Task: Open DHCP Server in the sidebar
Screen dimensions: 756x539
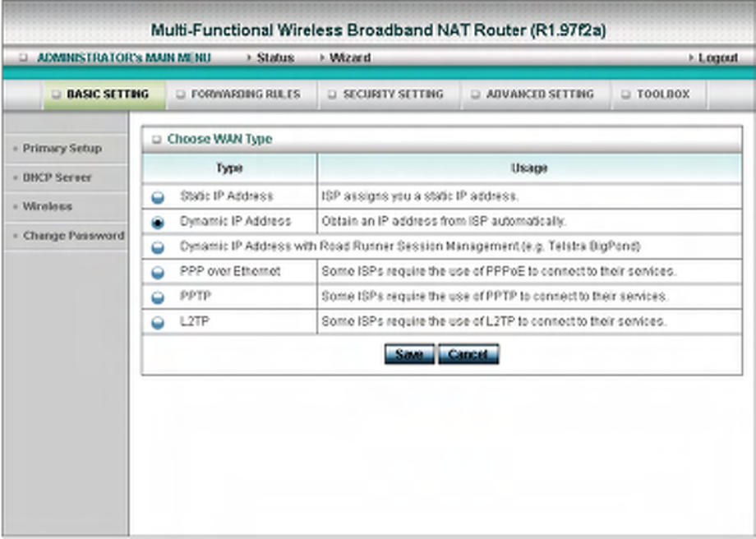Action: (x=57, y=177)
